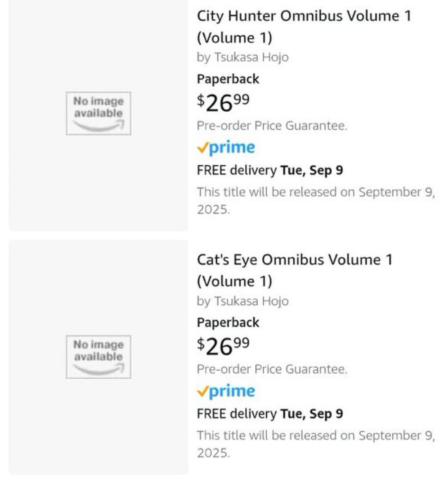Click Pre-order Price Guarantee under City Hunter
Viewport: 448px width, 480px height.
(x=272, y=126)
